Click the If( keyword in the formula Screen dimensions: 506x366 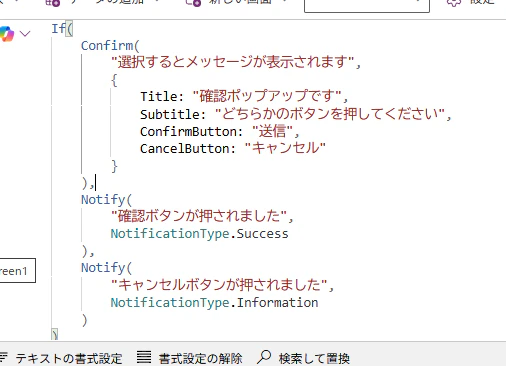[x=62, y=29]
